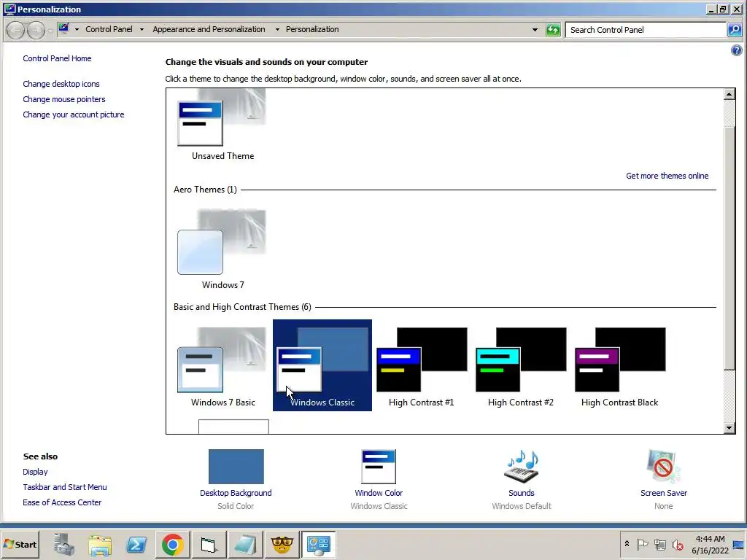Click the show desktop tray icon
This screenshot has width=747, height=560.
pyautogui.click(x=739, y=544)
